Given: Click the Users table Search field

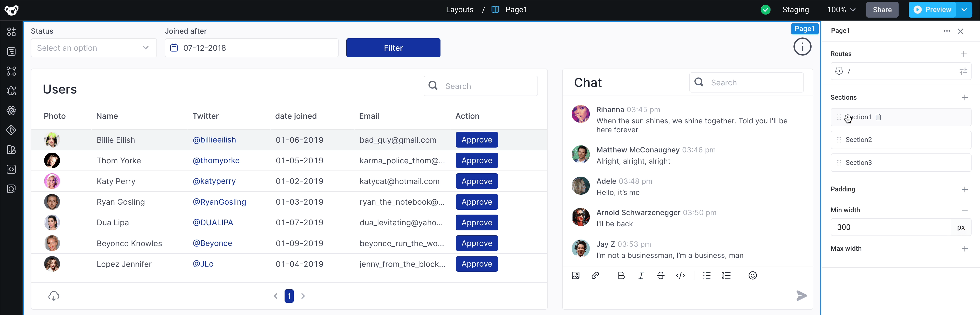Looking at the screenshot, I should point(487,86).
